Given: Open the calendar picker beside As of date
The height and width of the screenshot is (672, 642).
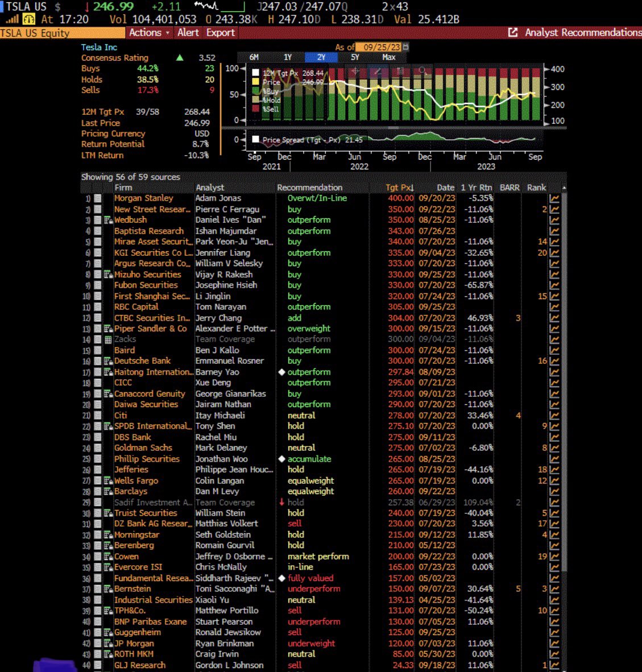Looking at the screenshot, I should click(x=406, y=47).
